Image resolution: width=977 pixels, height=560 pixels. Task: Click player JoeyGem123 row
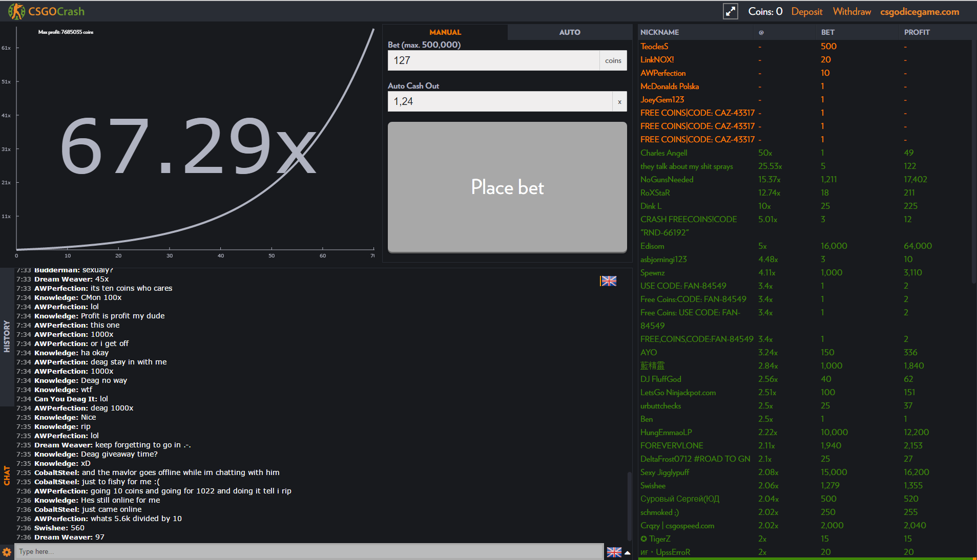click(x=805, y=99)
